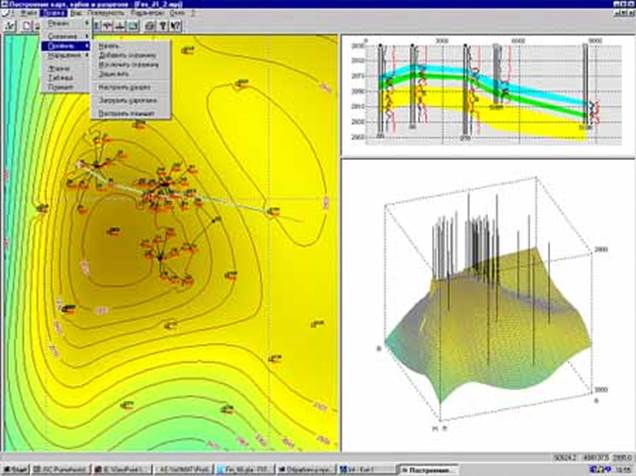Expand the Режим submenu arrow
Viewport: 636px width, 476px height.
click(x=87, y=22)
